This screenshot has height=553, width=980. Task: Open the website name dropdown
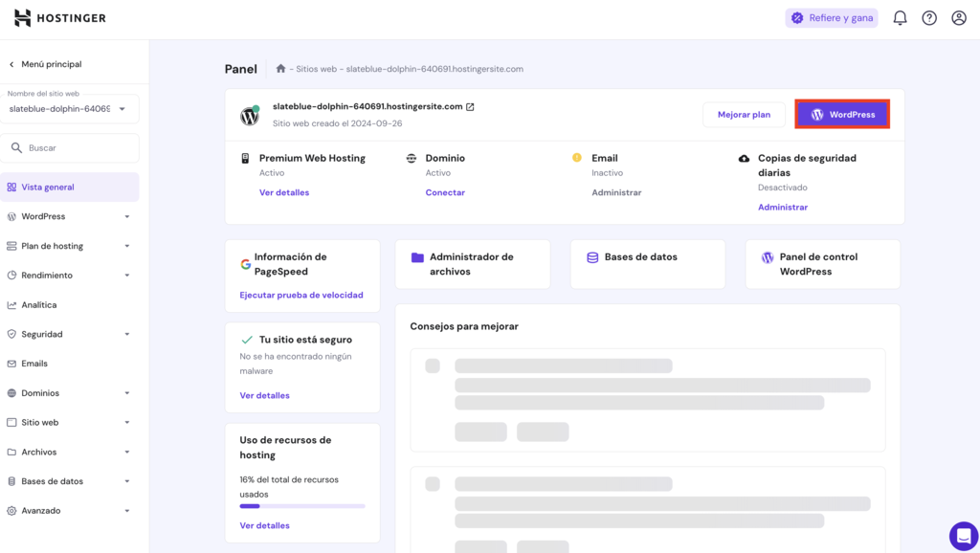pos(71,108)
